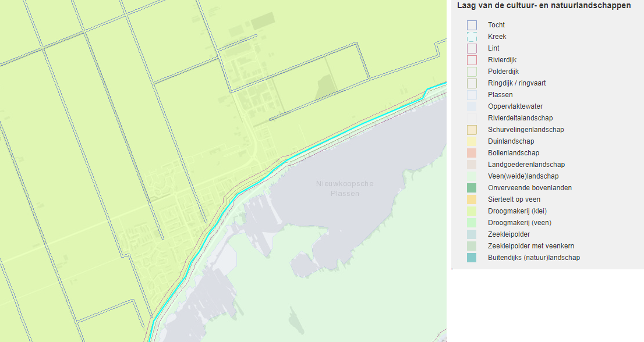Click the legend title heading

(x=544, y=5)
